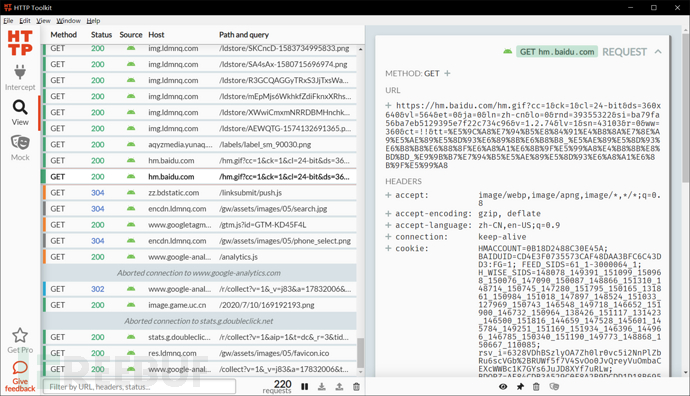This screenshot has width=690, height=396.
Task: Click scroll-up arrow of request list
Action: [360, 49]
